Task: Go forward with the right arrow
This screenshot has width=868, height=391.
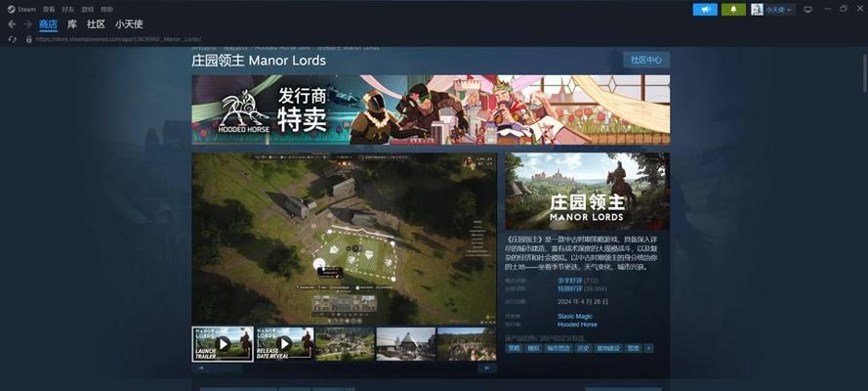Action: (27, 24)
